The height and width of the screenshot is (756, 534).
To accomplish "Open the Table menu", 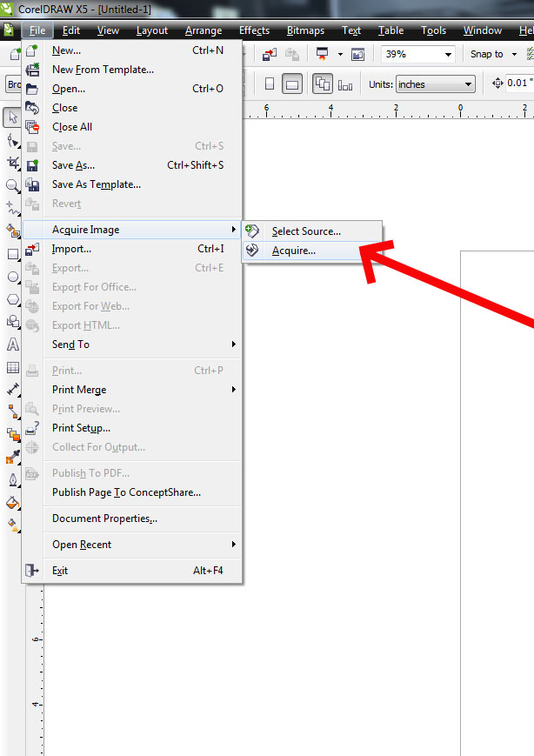I will tap(390, 30).
